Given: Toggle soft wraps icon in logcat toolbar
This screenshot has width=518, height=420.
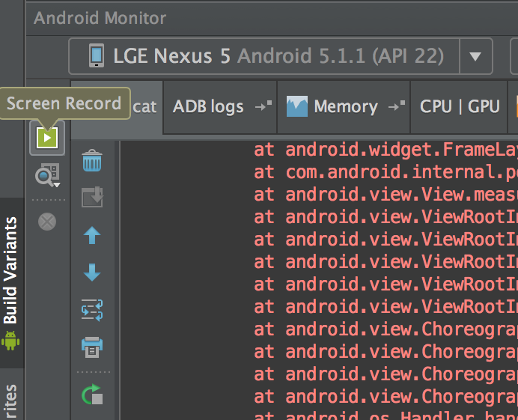Looking at the screenshot, I should coord(92,310).
